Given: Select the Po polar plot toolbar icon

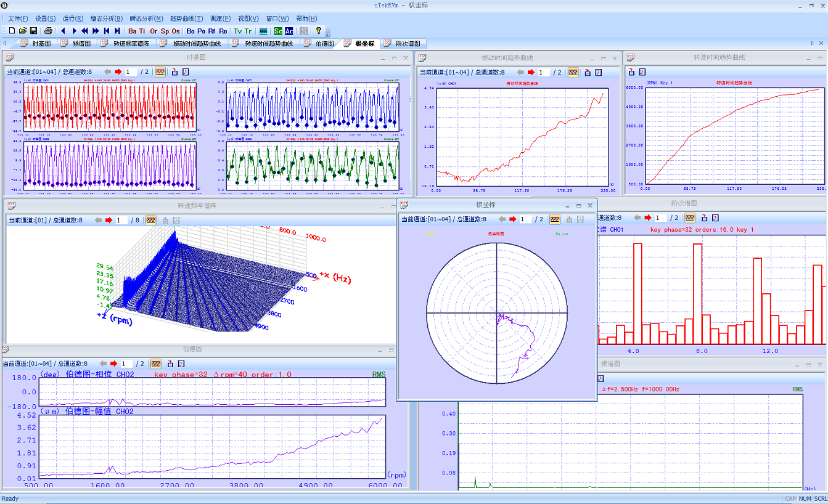Looking at the screenshot, I should point(201,31).
